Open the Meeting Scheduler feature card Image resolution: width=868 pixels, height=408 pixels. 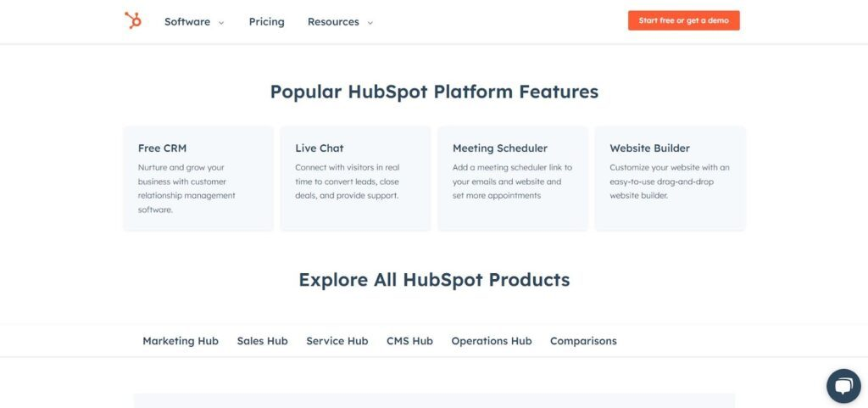[513, 178]
